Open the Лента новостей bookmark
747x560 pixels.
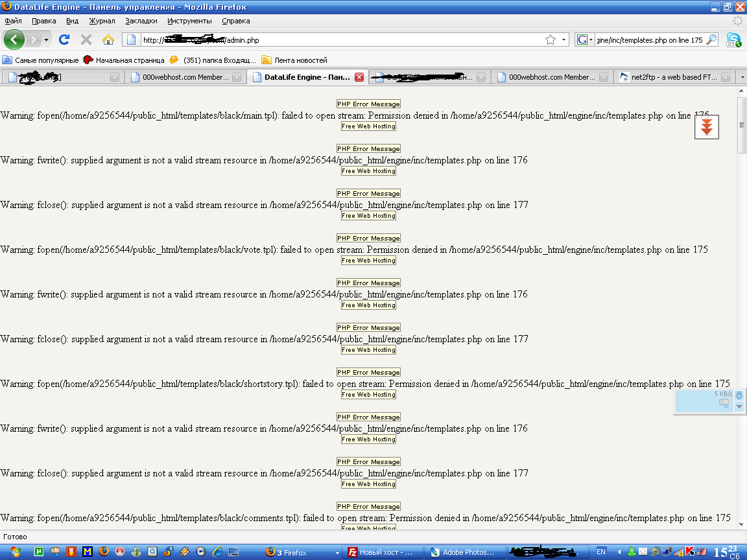[x=300, y=60]
